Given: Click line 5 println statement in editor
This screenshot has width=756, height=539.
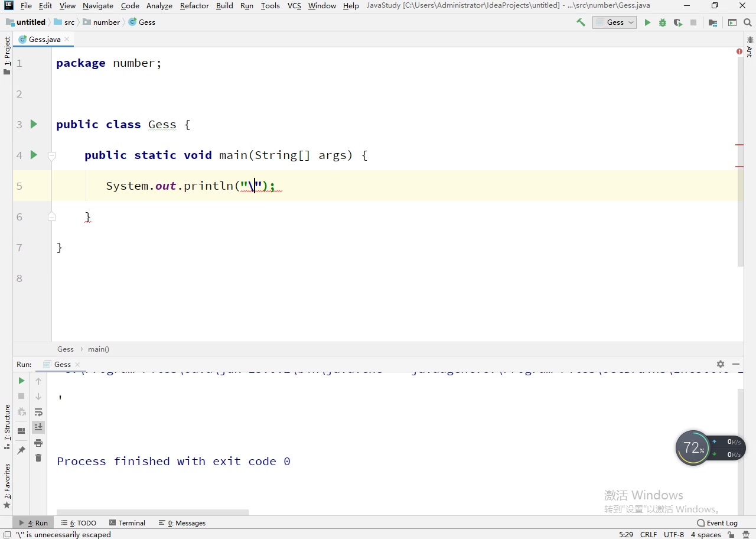Looking at the screenshot, I should click(190, 186).
